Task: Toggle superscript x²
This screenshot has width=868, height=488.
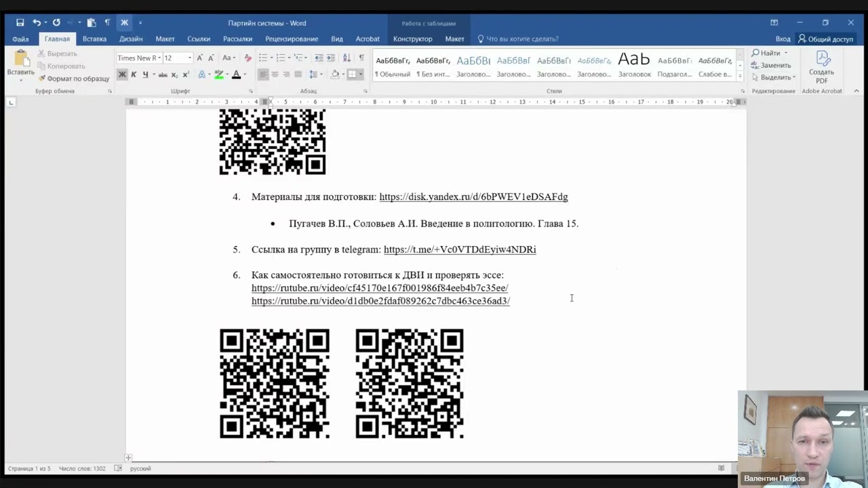Action: [186, 75]
